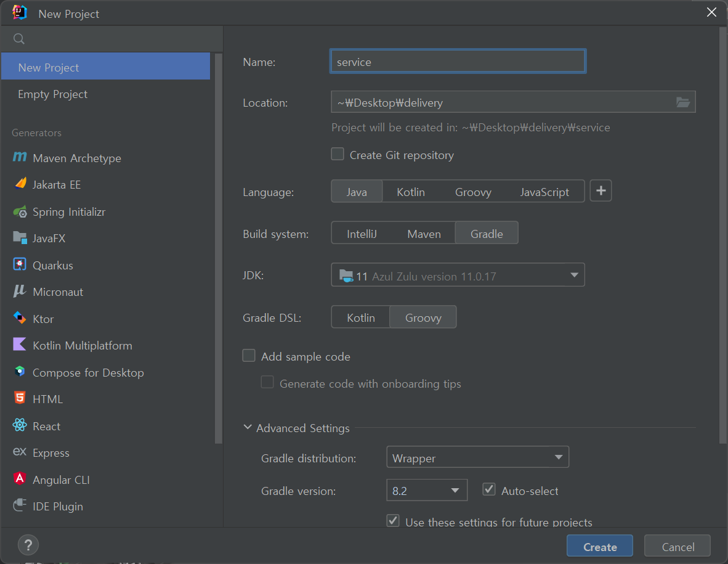The height and width of the screenshot is (564, 728).
Task: Click the React atom icon
Action: [20, 425]
